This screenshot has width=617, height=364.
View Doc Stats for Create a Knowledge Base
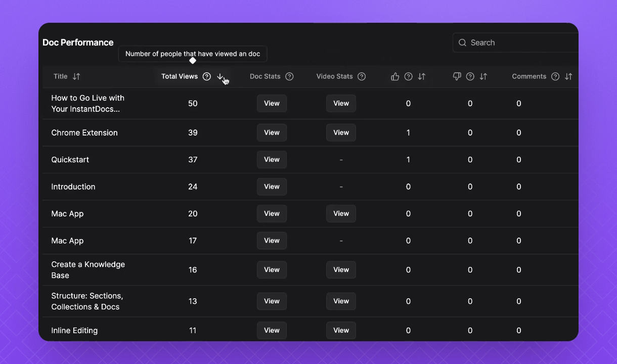coord(272,269)
